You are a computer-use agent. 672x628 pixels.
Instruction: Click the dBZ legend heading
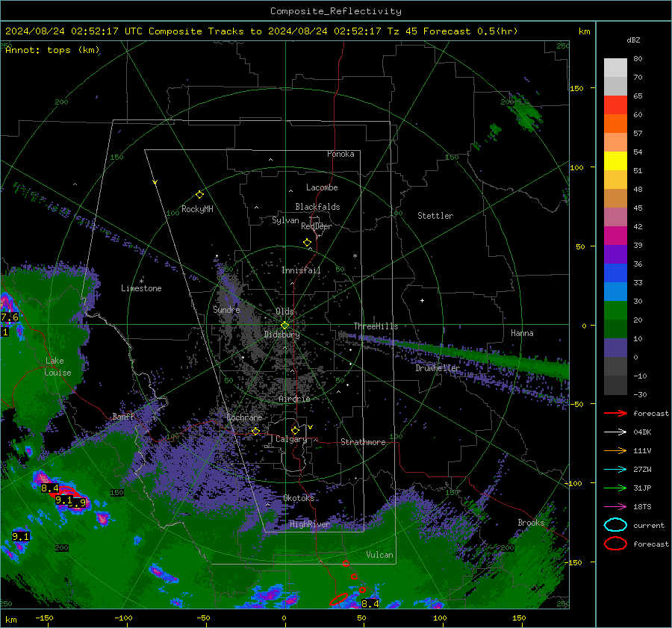(633, 40)
